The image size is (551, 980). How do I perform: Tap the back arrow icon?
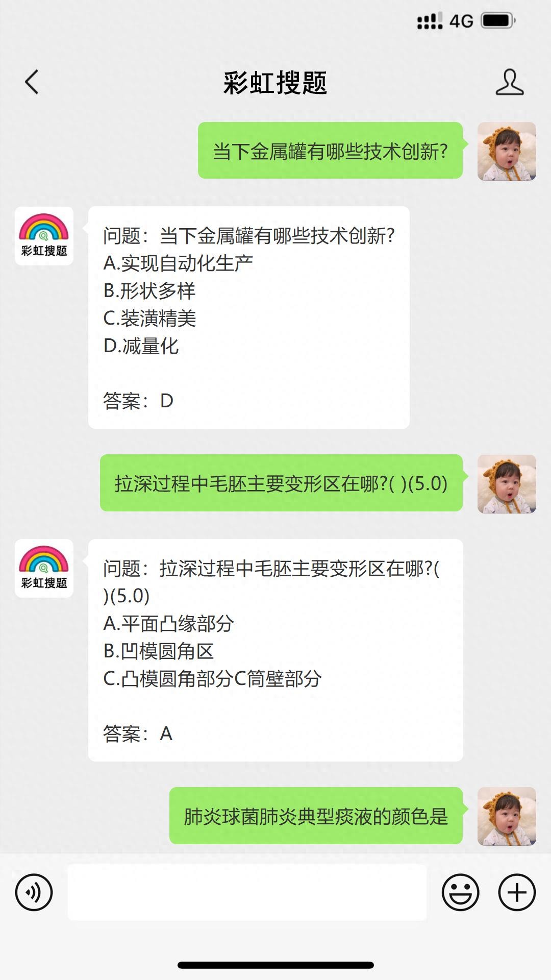(32, 82)
